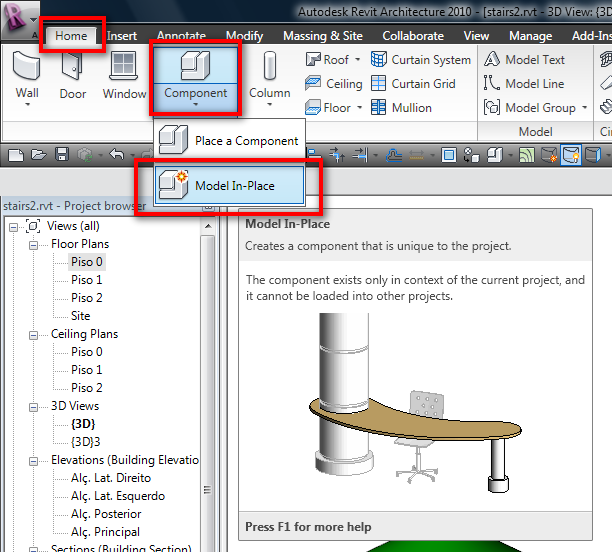Screen dimensions: 612x552
Task: Choose the Floor tool
Action: [328, 107]
